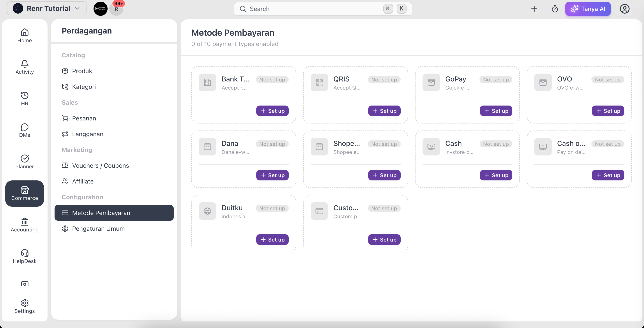Click the camera-frame icon above Settings
This screenshot has width=644, height=328.
(x=25, y=284)
